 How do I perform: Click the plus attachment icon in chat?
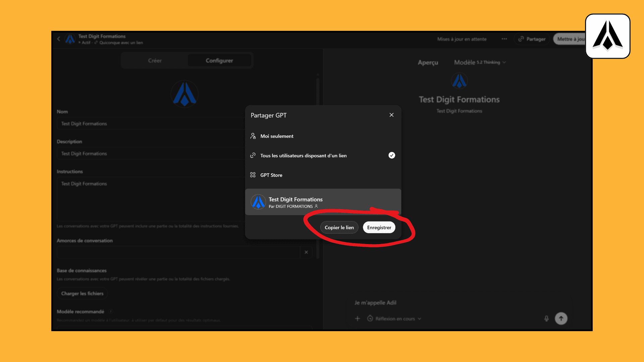(x=358, y=319)
